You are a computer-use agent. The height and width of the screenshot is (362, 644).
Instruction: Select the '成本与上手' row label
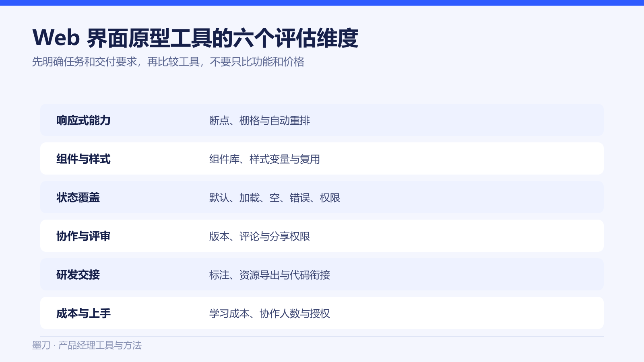[x=83, y=313]
